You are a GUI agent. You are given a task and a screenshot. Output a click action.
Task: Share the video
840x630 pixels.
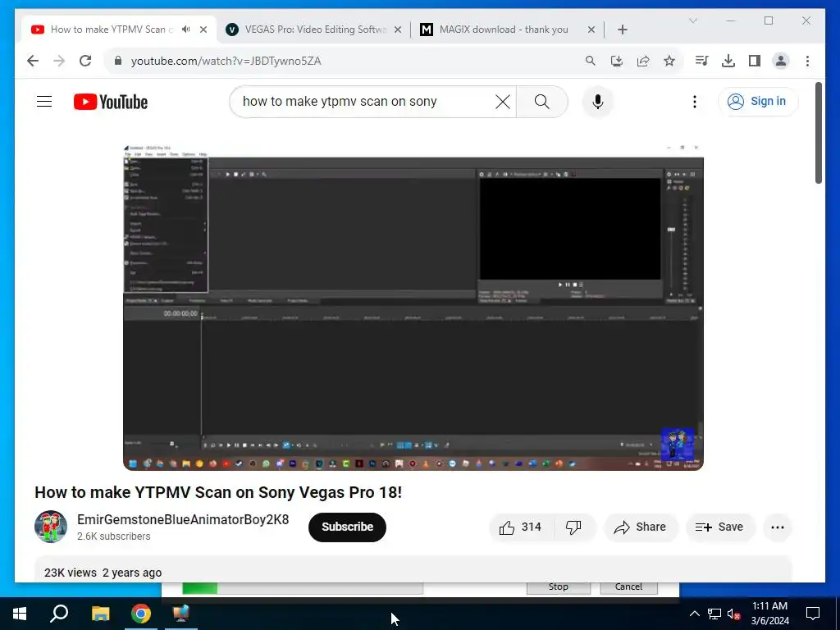641,527
